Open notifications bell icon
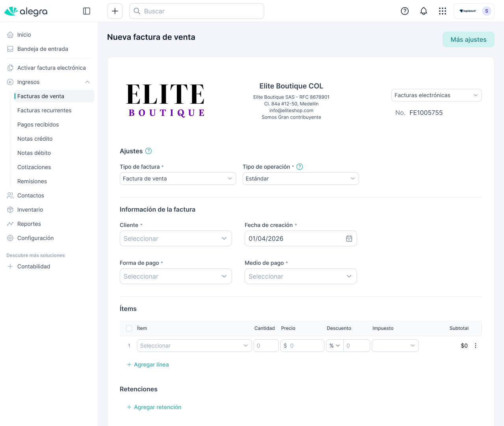504x426 pixels. pyautogui.click(x=424, y=11)
